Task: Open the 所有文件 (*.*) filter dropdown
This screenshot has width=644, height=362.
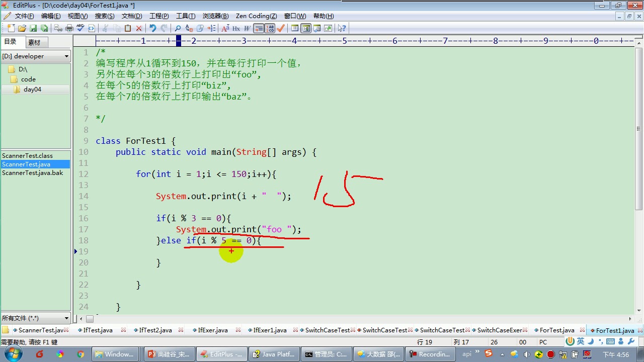Action: click(x=36, y=318)
